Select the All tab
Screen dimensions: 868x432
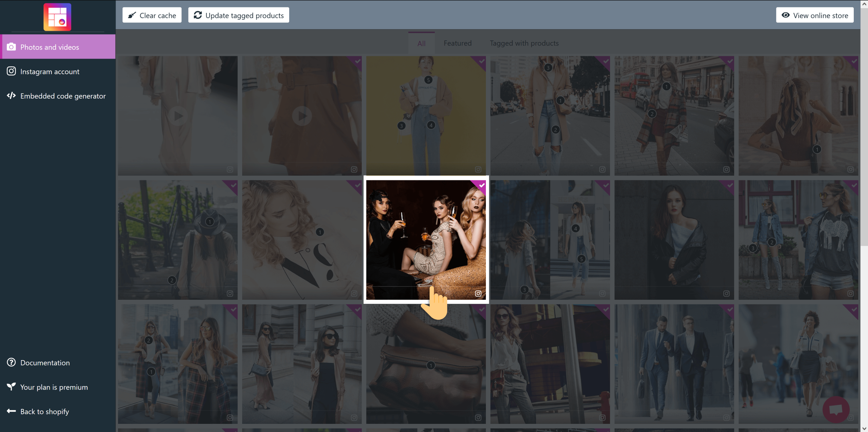click(x=421, y=43)
